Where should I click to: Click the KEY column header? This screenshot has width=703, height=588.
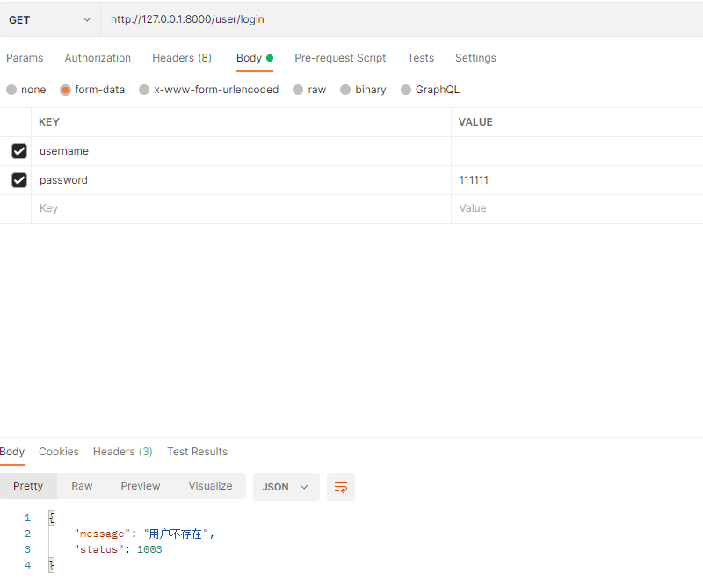(49, 122)
